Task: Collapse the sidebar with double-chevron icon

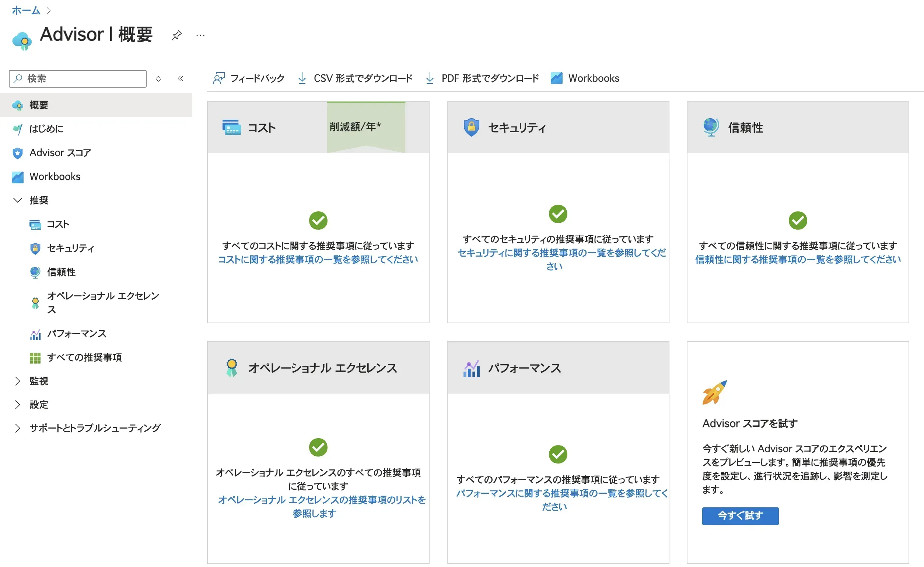Action: coord(181,78)
